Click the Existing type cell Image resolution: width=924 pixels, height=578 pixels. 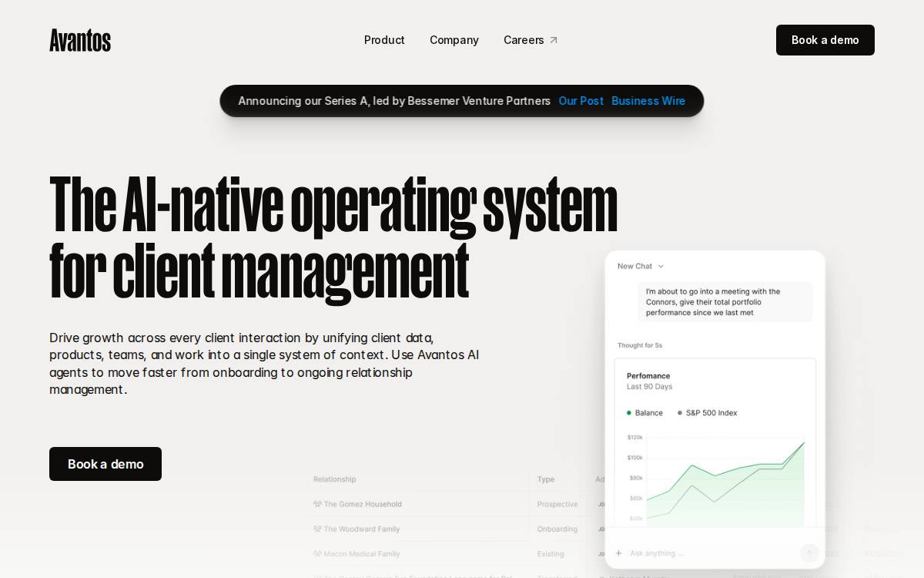coord(551,553)
